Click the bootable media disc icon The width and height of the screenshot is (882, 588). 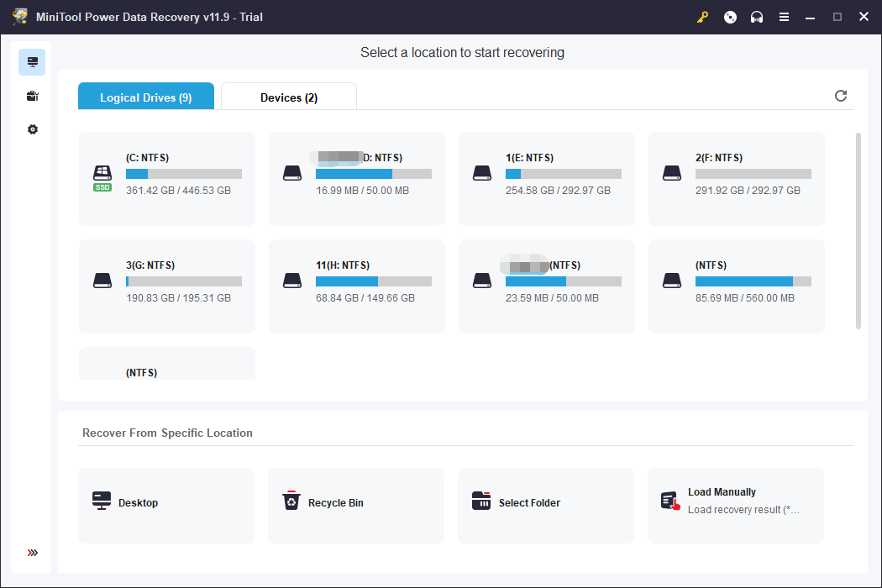pyautogui.click(x=730, y=18)
